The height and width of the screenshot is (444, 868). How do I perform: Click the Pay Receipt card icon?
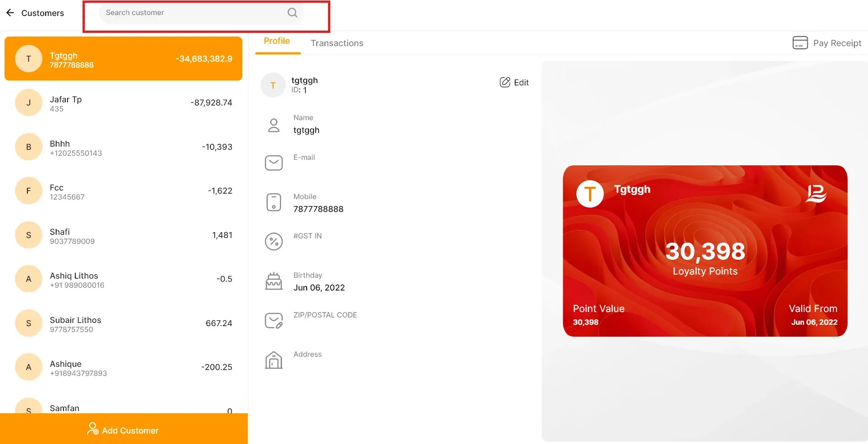800,43
